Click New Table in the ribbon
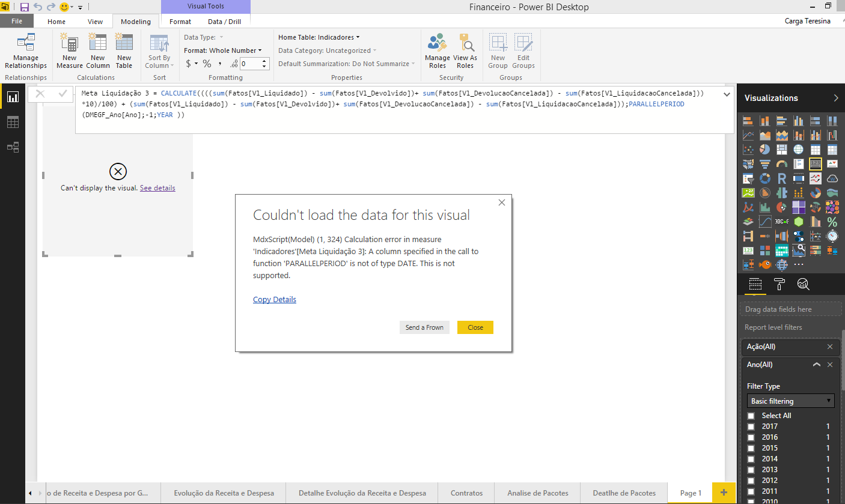The image size is (845, 504). (124, 52)
